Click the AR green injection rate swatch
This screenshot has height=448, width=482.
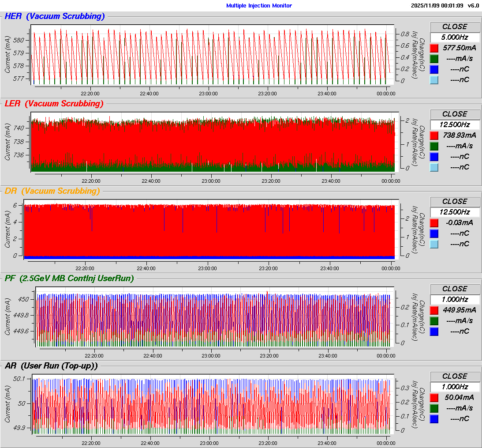(434, 408)
